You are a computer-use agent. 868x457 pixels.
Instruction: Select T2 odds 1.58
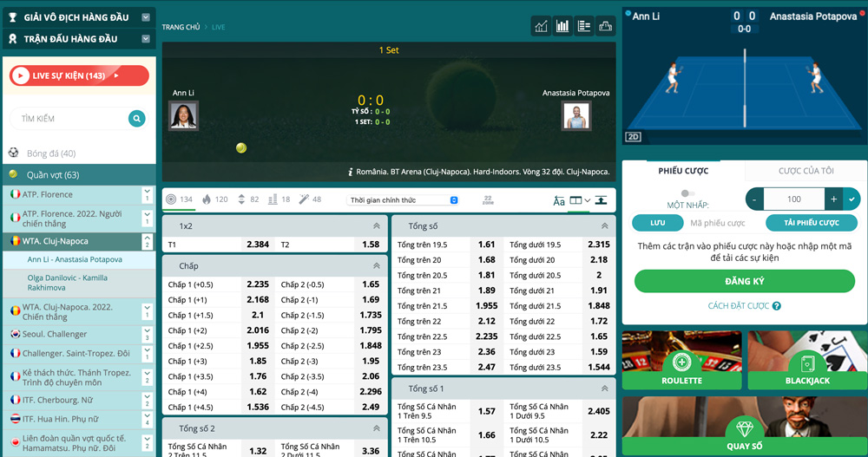click(x=371, y=244)
